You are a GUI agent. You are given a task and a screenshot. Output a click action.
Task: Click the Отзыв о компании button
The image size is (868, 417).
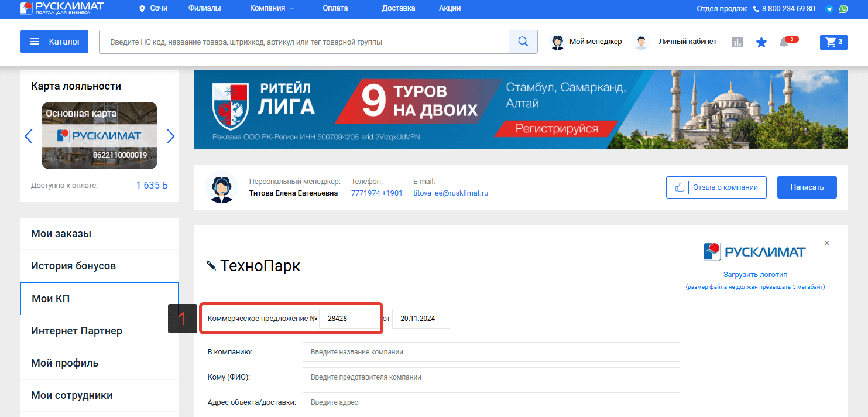(x=716, y=187)
